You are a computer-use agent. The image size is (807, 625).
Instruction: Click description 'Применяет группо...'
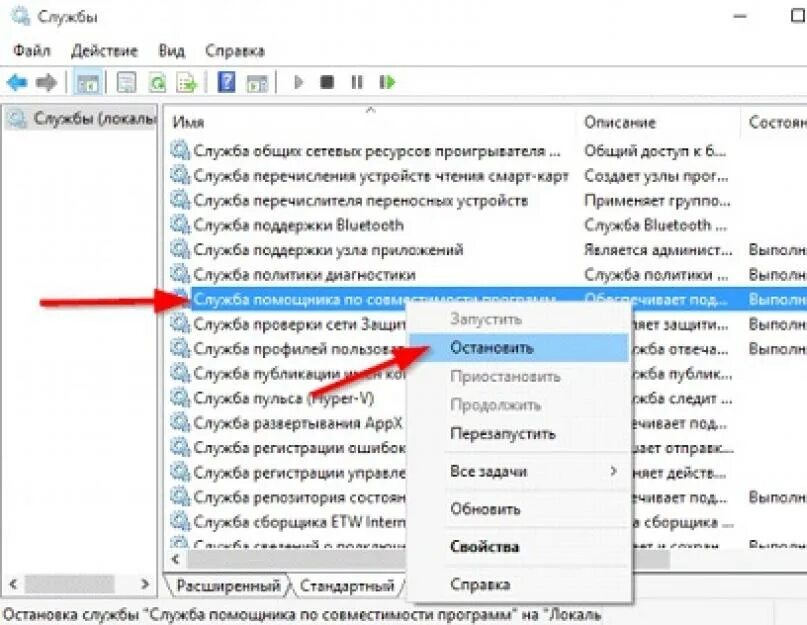[657, 201]
